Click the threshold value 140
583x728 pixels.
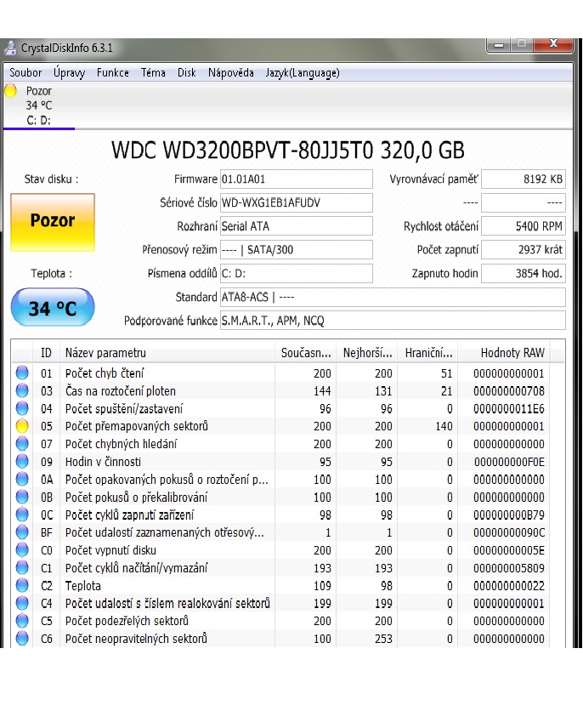[444, 427]
